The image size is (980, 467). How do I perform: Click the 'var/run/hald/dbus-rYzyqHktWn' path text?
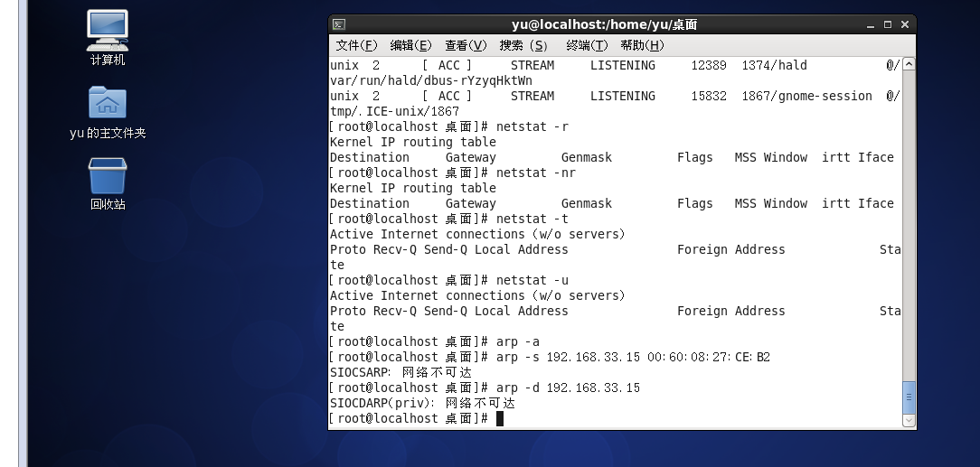(x=431, y=80)
